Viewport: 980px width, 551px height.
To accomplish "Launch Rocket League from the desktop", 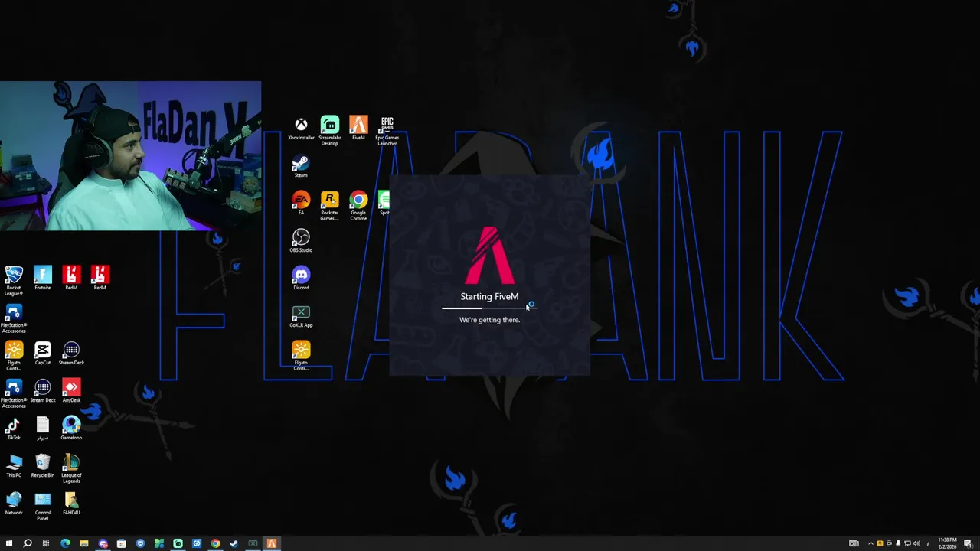I will 14,280.
